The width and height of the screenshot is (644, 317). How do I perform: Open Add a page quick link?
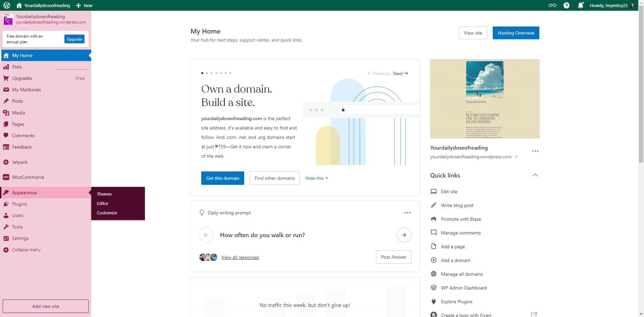pyautogui.click(x=453, y=247)
